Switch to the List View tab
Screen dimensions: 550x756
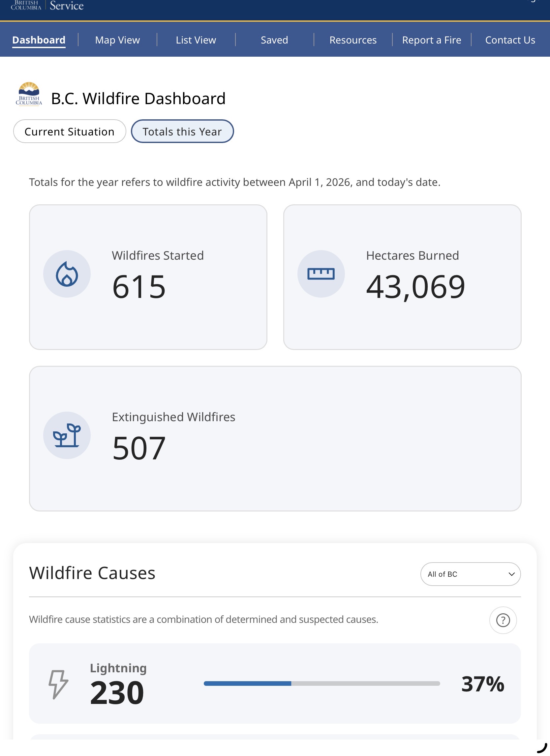[196, 40]
